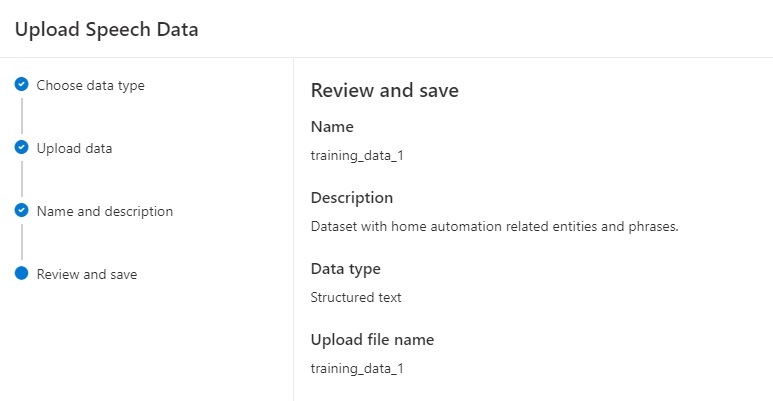
Task: Click the checkmark icon beside Upload data
Action: pos(21,148)
